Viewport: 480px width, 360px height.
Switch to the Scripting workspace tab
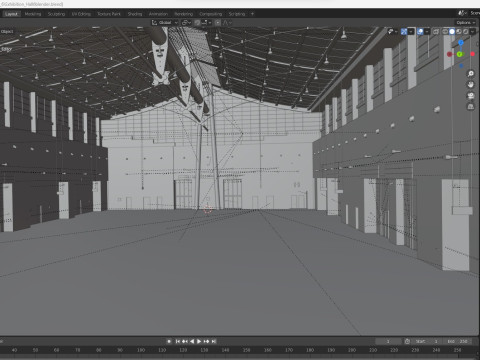pyautogui.click(x=237, y=14)
